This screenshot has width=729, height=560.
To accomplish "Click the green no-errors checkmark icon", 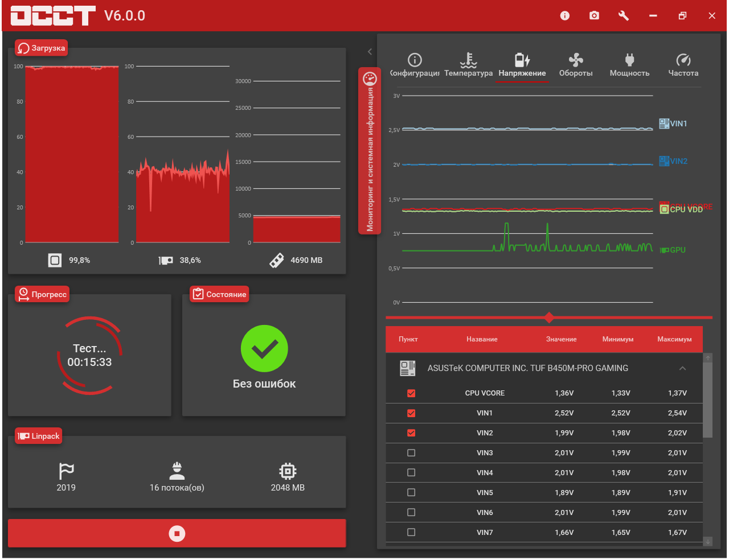I will tap(264, 349).
